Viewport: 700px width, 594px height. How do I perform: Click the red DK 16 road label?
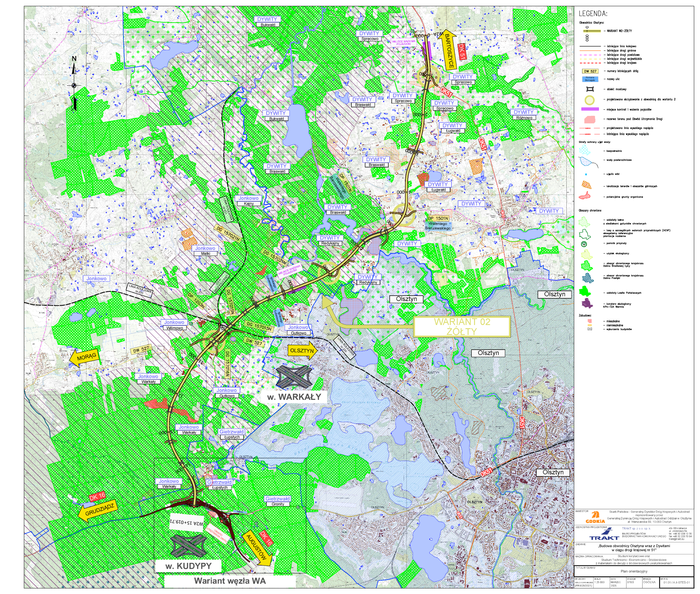(97, 496)
